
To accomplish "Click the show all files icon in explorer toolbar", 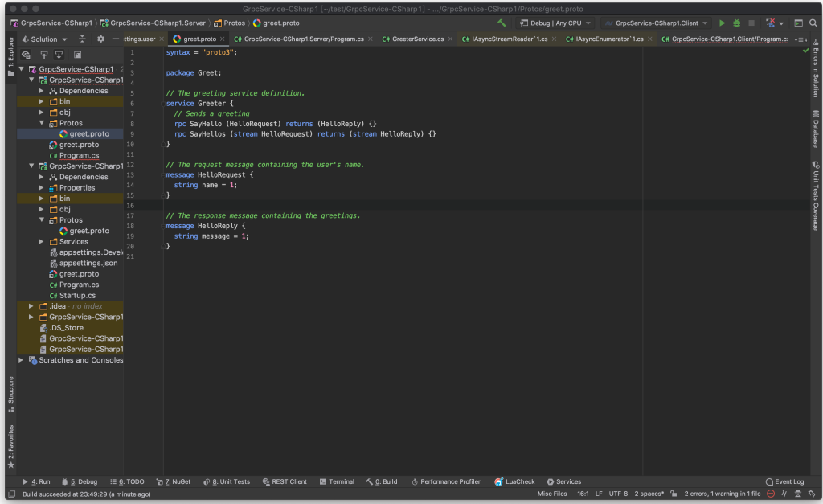I will [26, 55].
